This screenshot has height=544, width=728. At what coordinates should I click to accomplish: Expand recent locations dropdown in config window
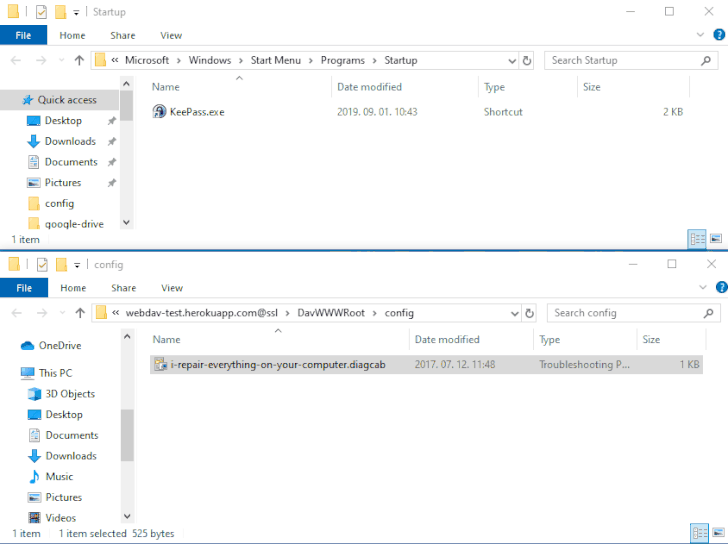pos(62,313)
